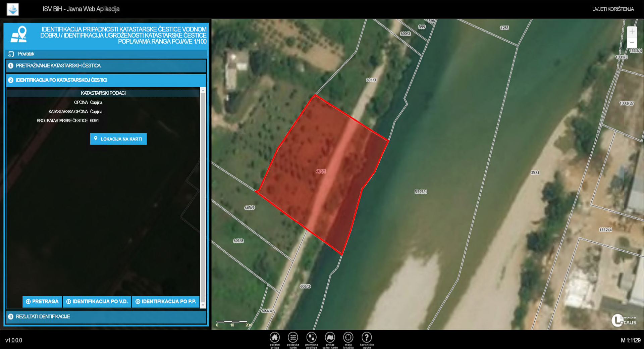Click the app logo in header
The image size is (644, 349).
(13, 9)
